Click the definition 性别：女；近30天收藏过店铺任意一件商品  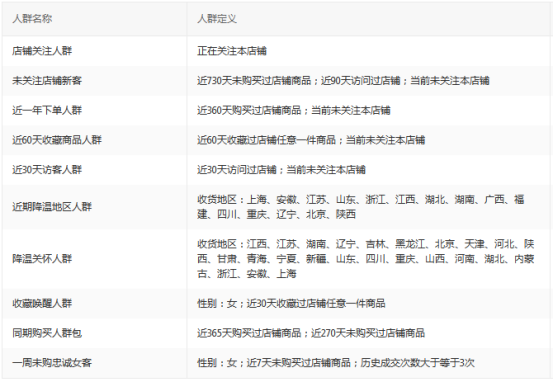point(291,303)
